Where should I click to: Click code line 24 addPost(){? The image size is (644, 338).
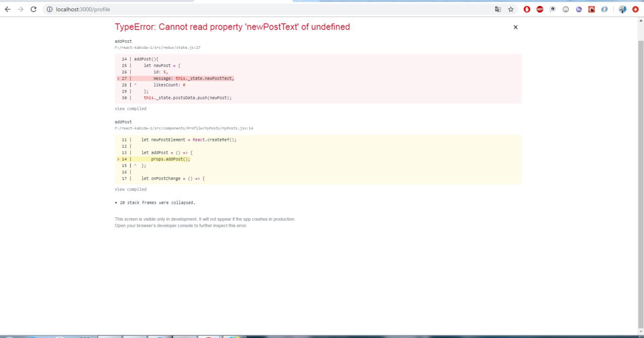click(146, 59)
